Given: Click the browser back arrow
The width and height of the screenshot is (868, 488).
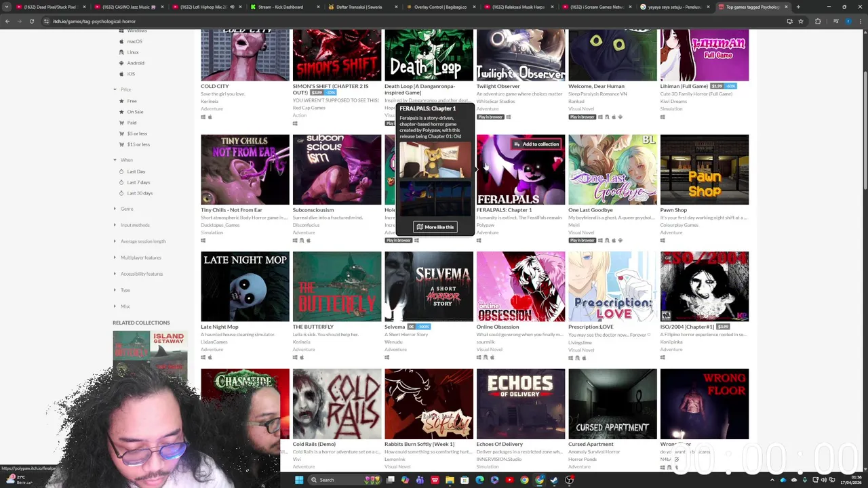Looking at the screenshot, I should click(7, 21).
